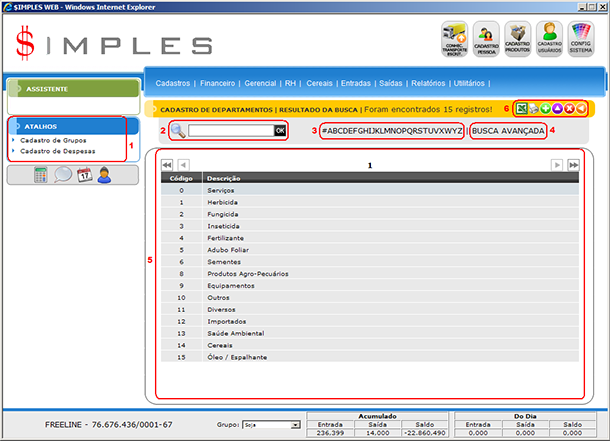Open the Cadastro Produtos box icon
The width and height of the screenshot is (610, 441).
click(518, 39)
